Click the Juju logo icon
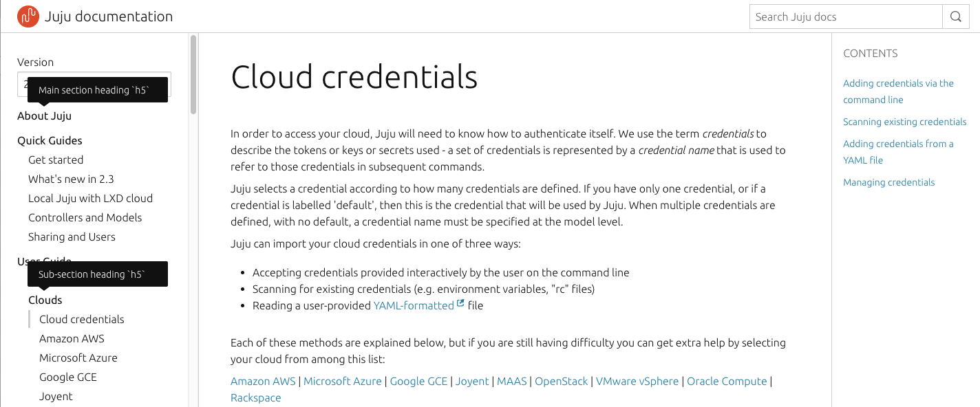 tap(28, 16)
